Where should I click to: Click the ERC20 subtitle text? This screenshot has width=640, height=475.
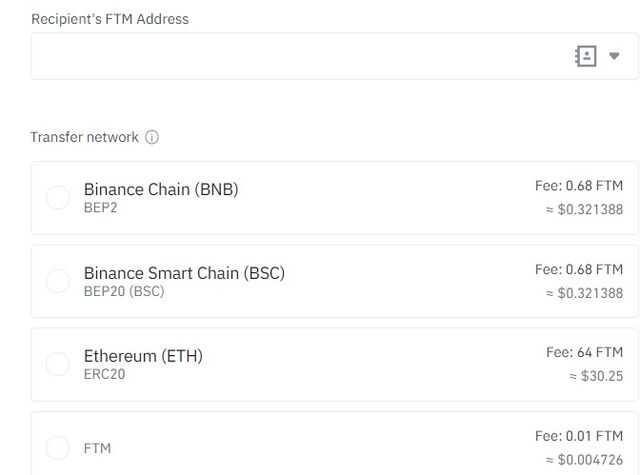pos(104,374)
